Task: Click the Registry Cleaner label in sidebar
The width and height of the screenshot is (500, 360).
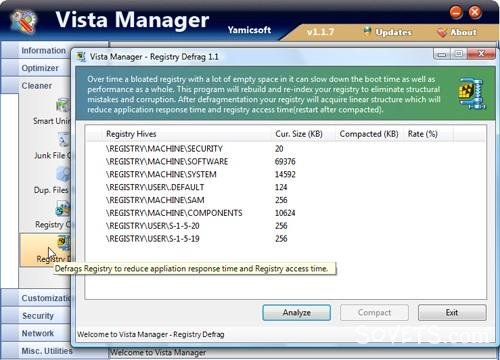Action: click(x=53, y=224)
